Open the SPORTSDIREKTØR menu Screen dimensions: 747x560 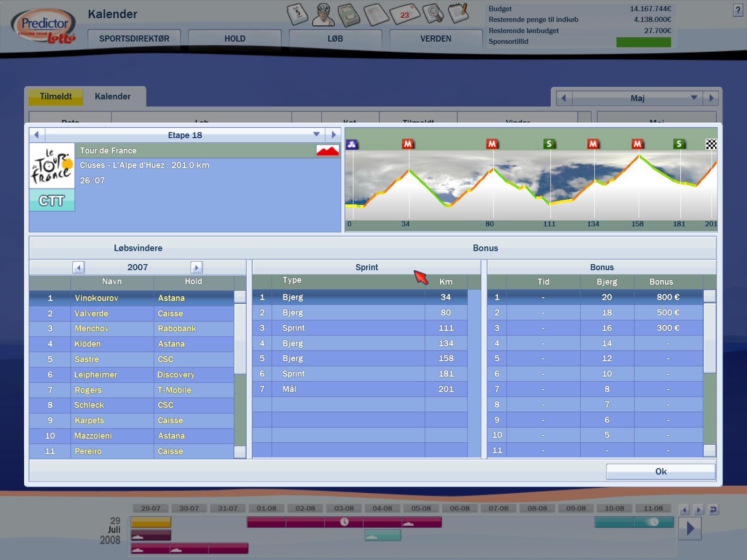[134, 39]
